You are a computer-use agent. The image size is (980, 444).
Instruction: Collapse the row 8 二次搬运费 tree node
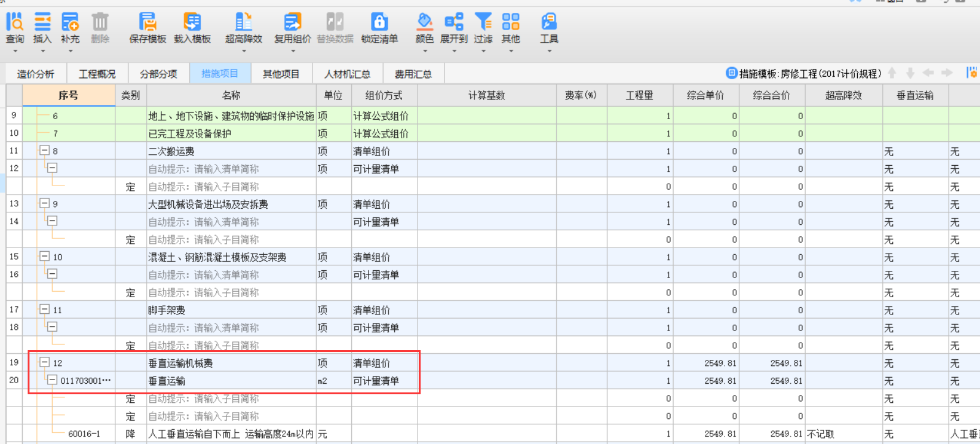pyautogui.click(x=44, y=150)
